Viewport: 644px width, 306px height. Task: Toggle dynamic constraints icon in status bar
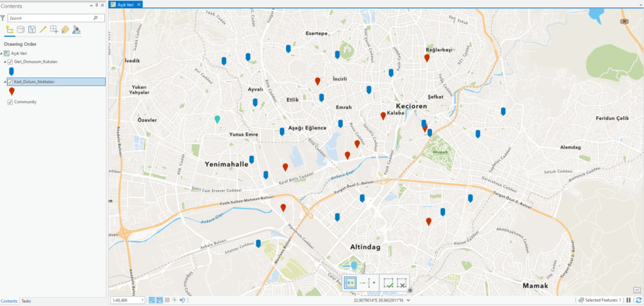(x=160, y=300)
